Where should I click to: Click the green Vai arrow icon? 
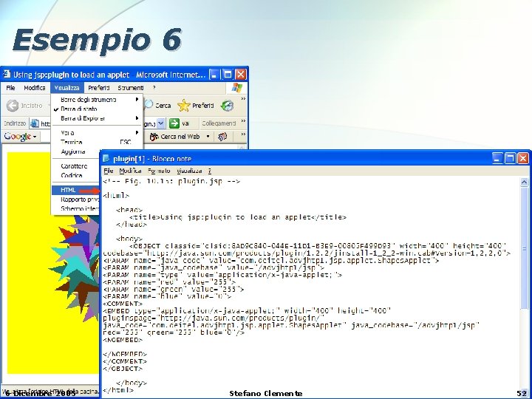pyautogui.click(x=174, y=123)
